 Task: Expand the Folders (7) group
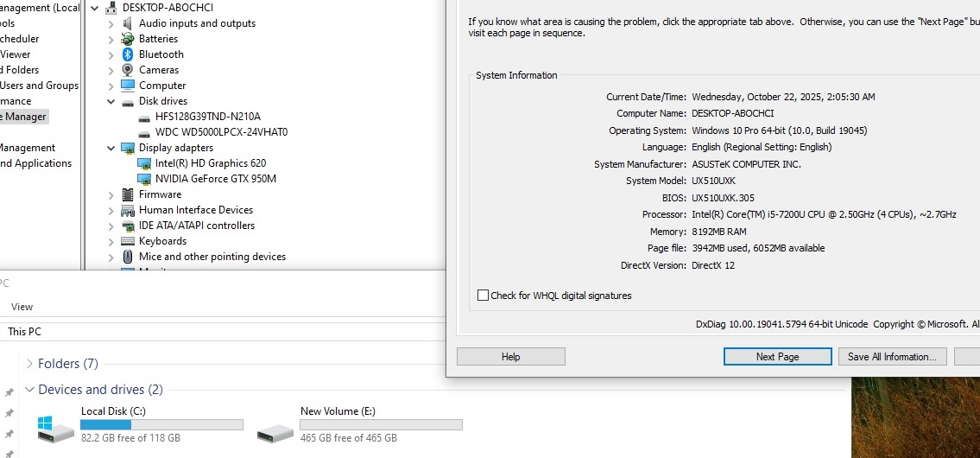coord(30,364)
